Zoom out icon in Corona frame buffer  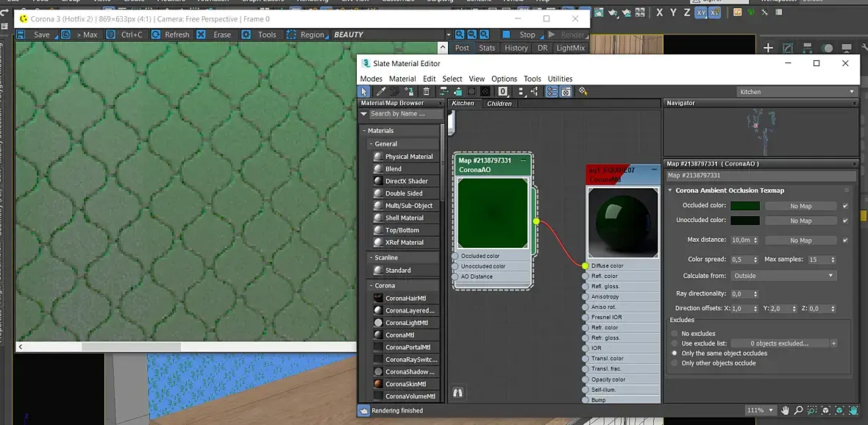[x=472, y=35]
